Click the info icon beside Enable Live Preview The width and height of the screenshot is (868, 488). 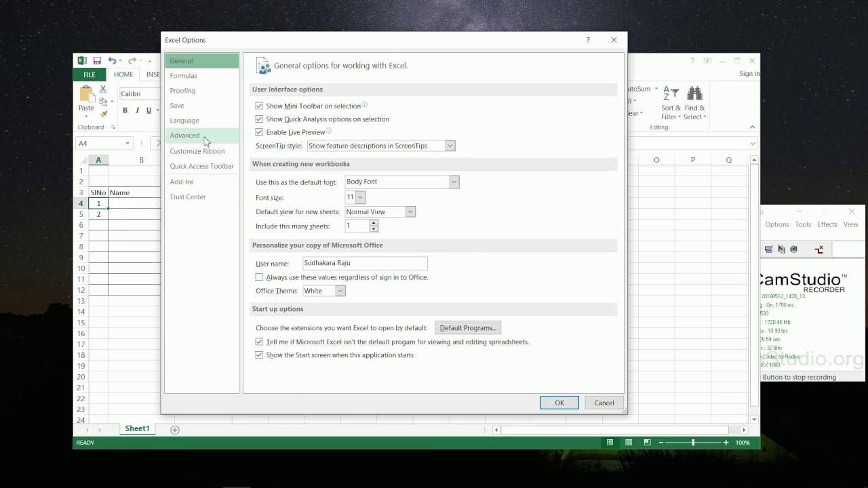click(x=329, y=131)
